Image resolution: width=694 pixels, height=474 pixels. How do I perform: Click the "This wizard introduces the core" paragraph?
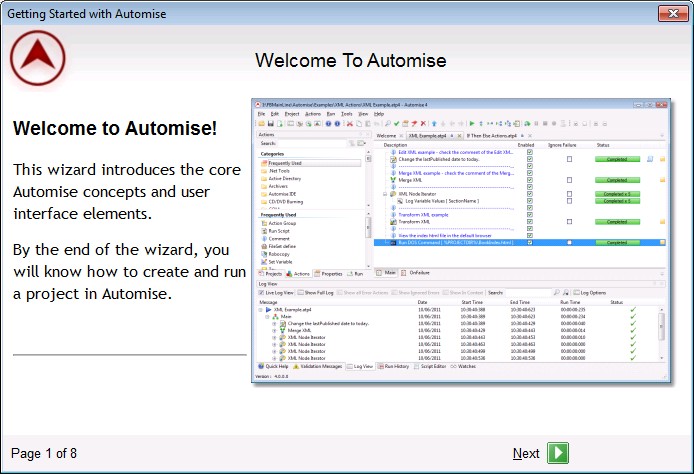click(x=127, y=192)
